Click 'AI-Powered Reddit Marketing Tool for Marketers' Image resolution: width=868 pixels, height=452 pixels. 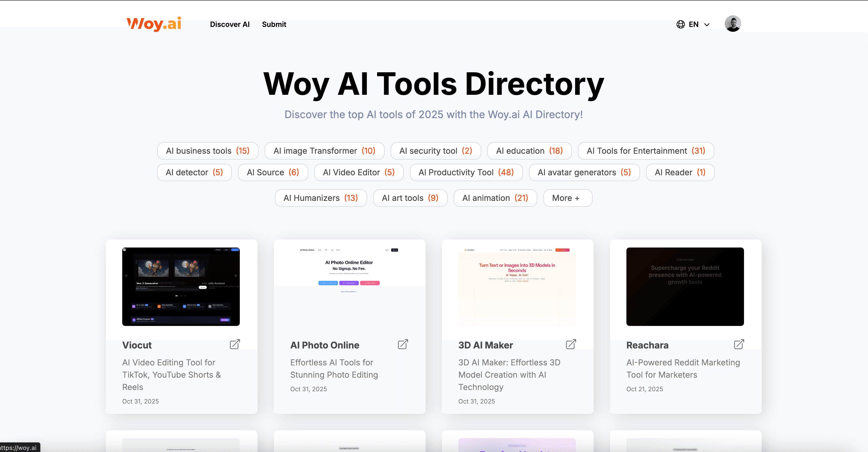[x=683, y=368]
